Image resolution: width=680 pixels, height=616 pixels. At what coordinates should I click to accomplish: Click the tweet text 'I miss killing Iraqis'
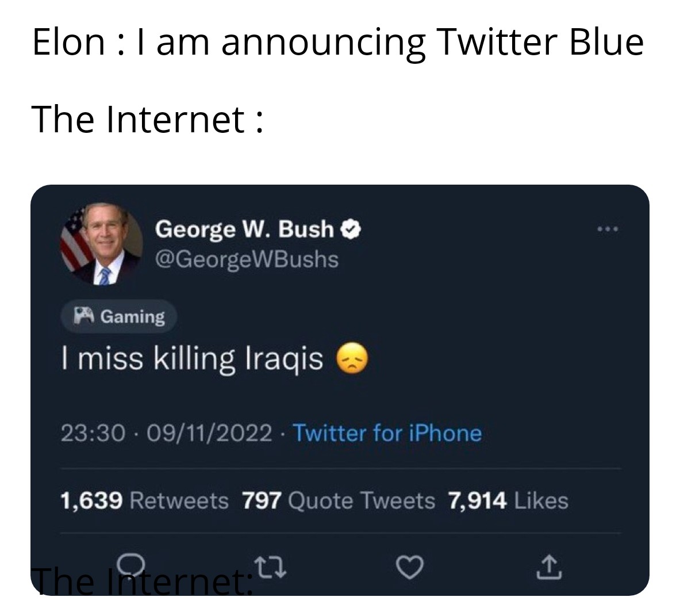pyautogui.click(x=192, y=359)
